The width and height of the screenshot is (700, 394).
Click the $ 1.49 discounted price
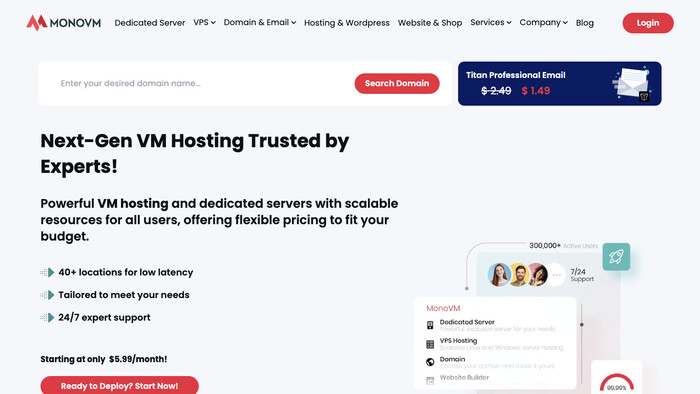click(x=536, y=91)
